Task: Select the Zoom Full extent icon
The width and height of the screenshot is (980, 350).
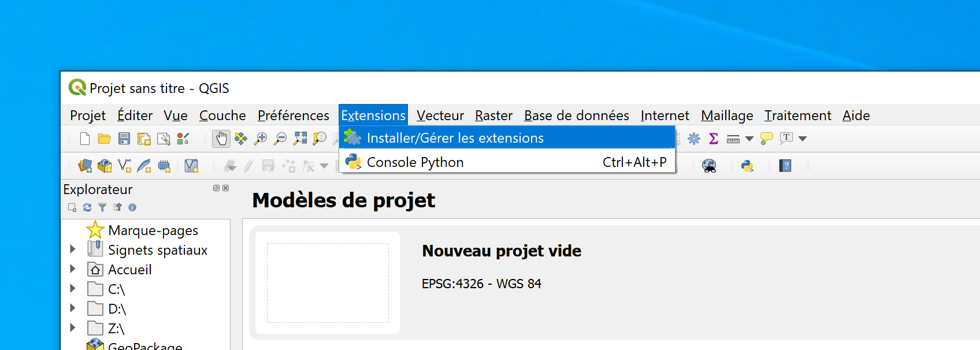Action: [x=300, y=139]
